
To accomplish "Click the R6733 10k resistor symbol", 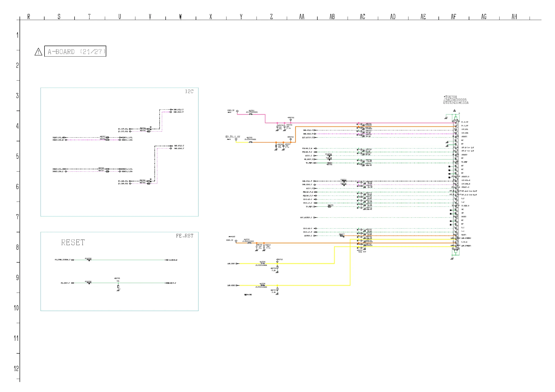I will 118,287.
